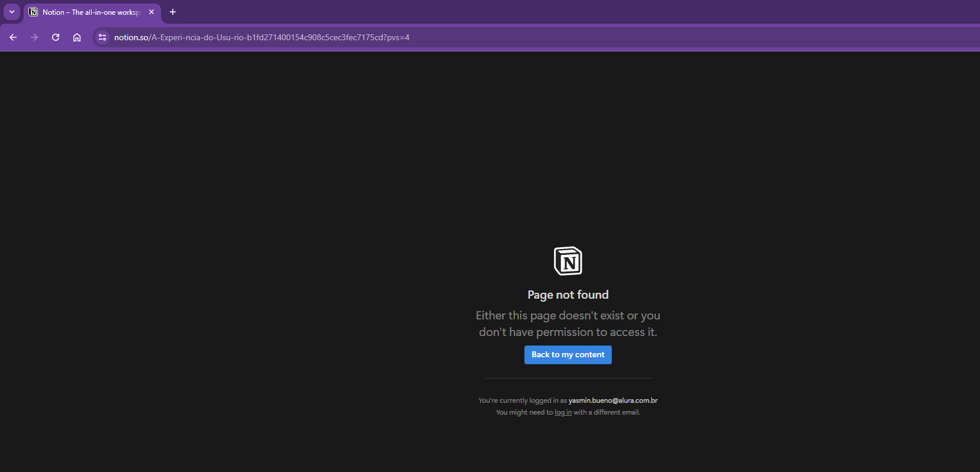This screenshot has width=980, height=472.
Task: Close the Notion tab
Action: (x=151, y=12)
